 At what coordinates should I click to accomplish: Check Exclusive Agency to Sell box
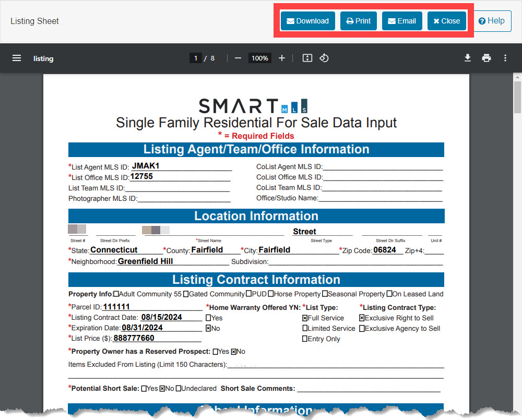pyautogui.click(x=362, y=329)
